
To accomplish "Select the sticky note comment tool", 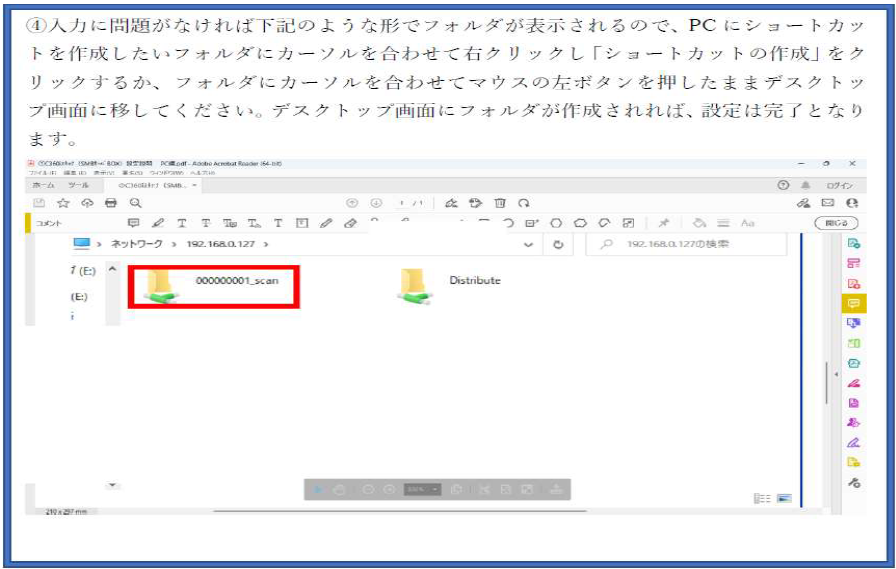I will pos(134,223).
